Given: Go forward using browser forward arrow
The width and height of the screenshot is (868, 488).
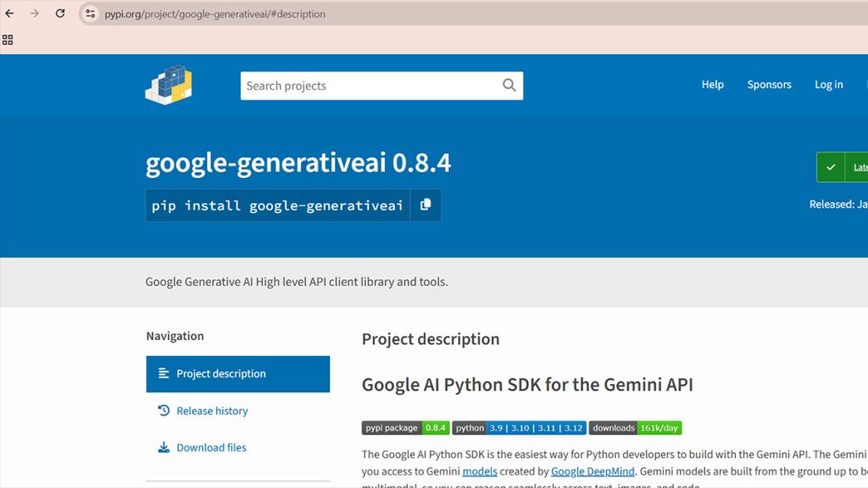Looking at the screenshot, I should [34, 14].
